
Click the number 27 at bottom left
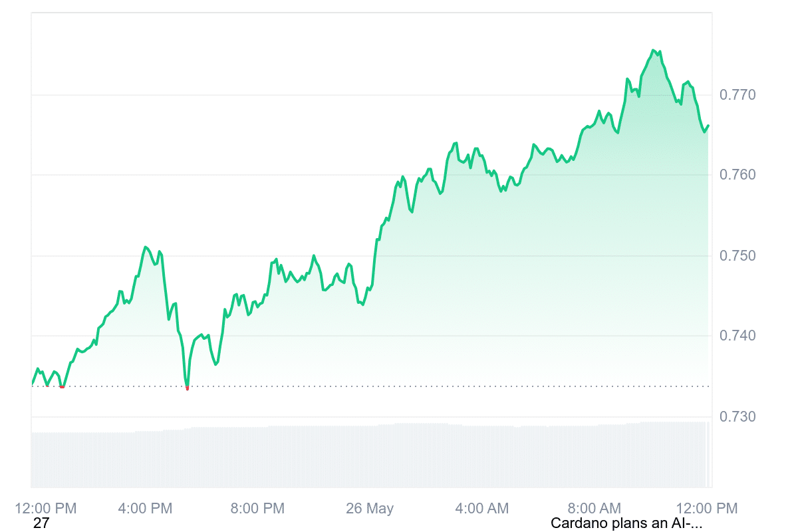point(41,523)
